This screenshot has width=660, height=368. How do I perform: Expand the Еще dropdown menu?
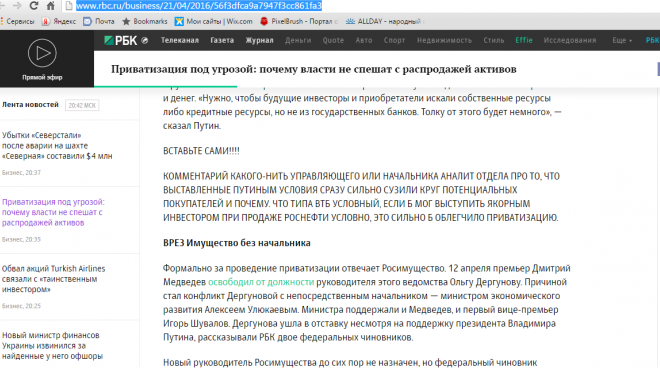point(622,40)
